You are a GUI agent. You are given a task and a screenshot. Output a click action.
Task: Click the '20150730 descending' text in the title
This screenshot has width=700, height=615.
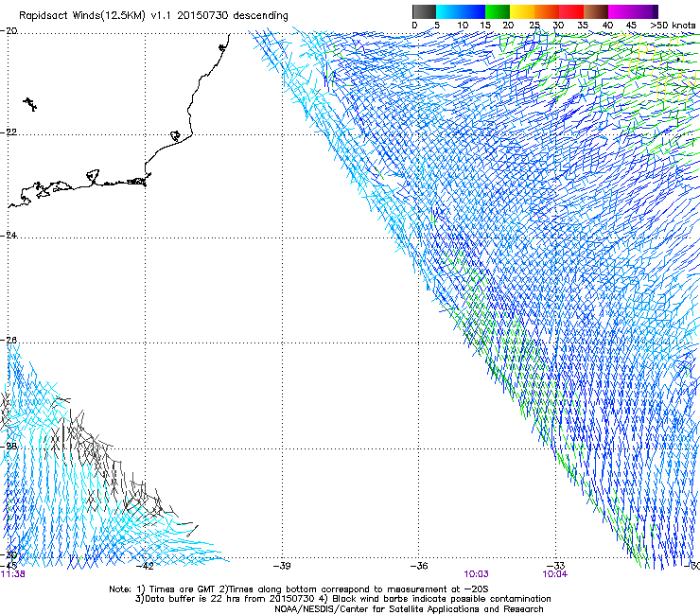[x=232, y=16]
